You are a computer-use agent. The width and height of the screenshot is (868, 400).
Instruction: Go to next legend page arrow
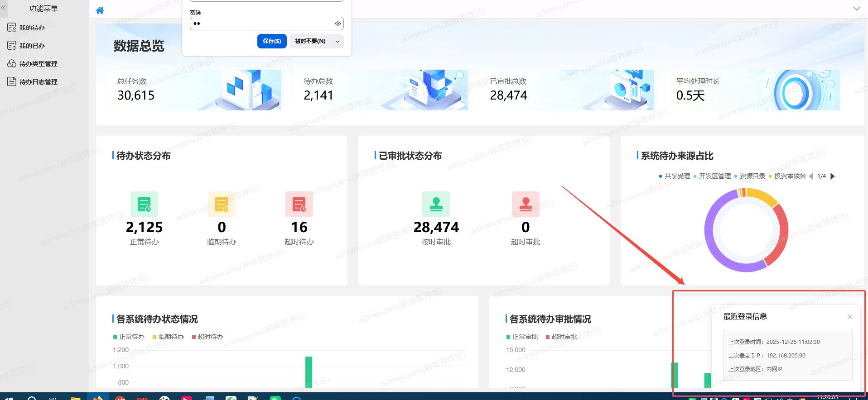coord(832,176)
